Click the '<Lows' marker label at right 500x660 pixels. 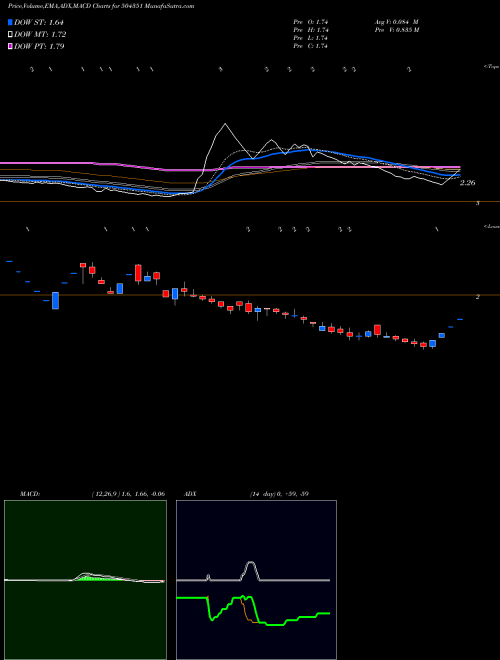click(492, 226)
